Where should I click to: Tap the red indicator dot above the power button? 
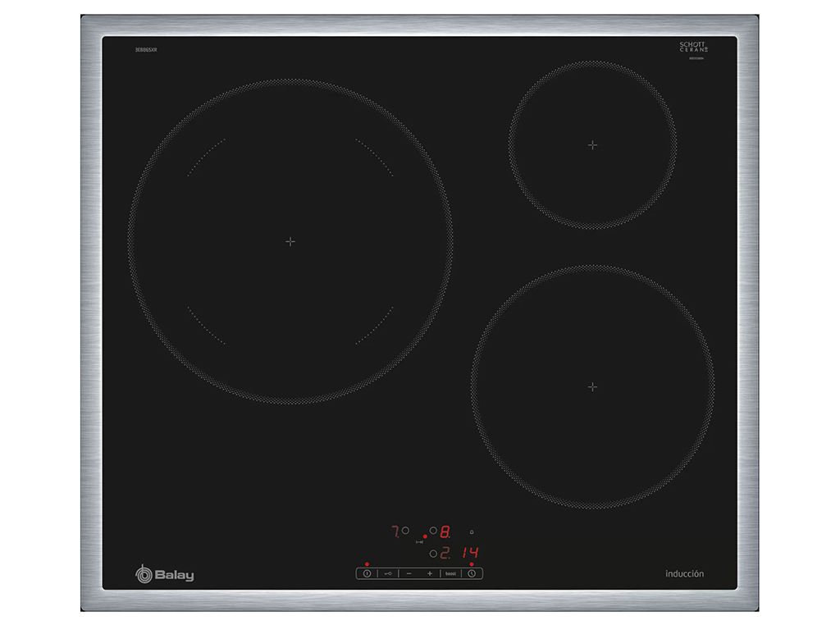click(x=367, y=564)
